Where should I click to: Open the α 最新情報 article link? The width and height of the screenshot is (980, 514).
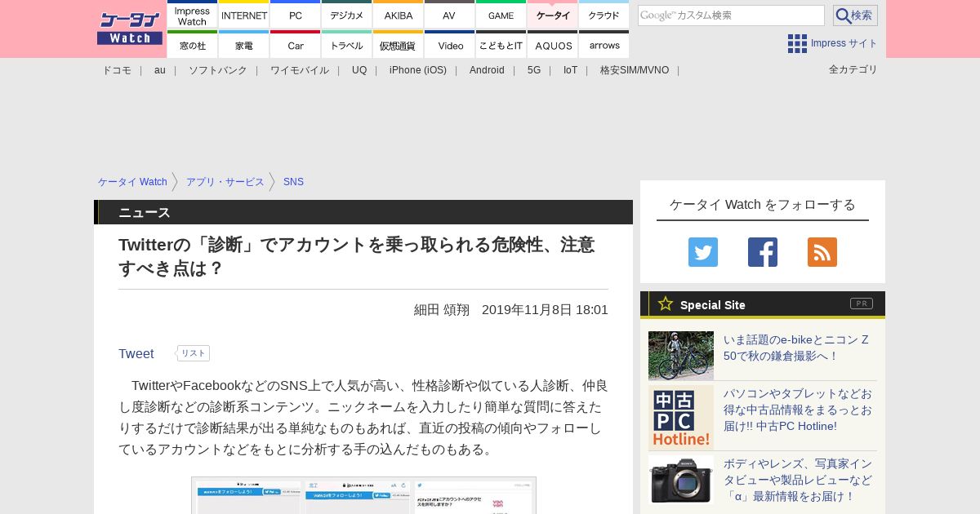point(798,480)
